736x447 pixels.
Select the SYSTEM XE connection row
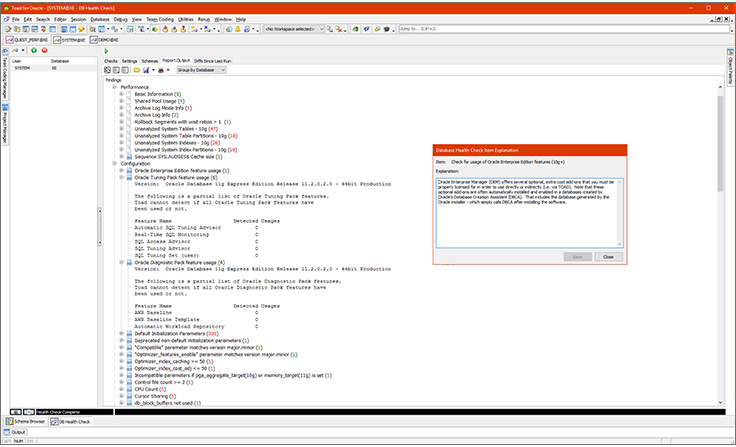click(53, 68)
